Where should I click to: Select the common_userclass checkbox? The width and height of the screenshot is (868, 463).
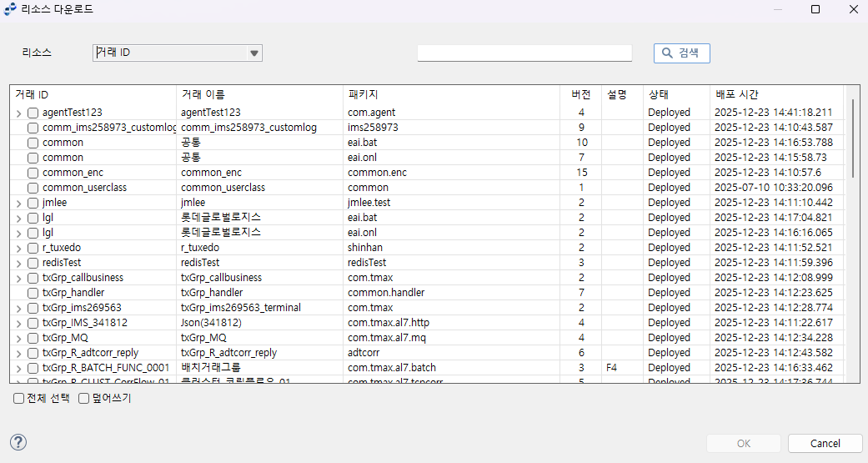point(33,188)
